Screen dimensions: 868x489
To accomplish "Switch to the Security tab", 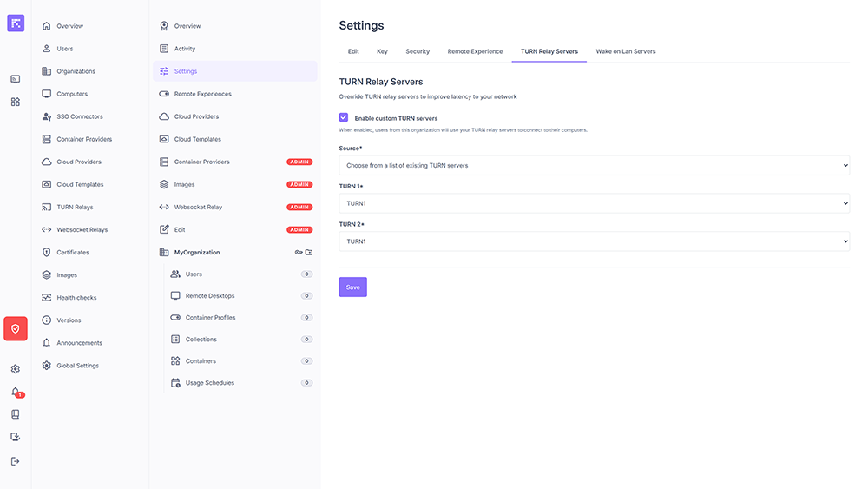I will point(418,51).
